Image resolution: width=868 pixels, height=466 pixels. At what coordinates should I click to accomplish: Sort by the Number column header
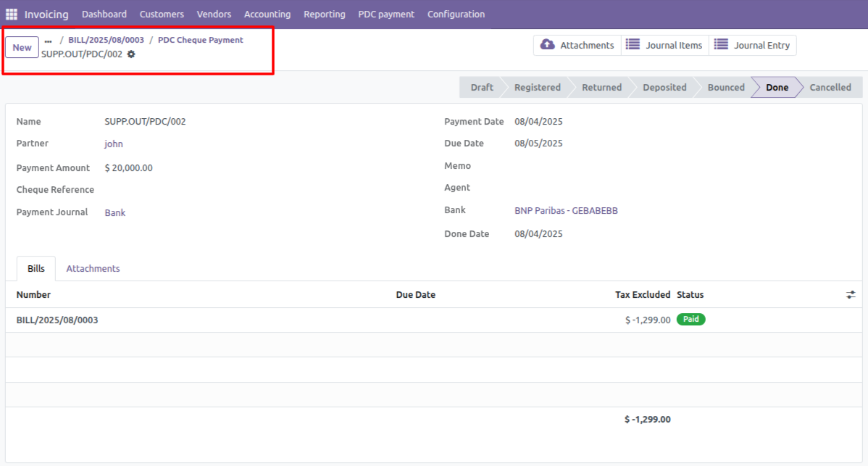tap(34, 295)
